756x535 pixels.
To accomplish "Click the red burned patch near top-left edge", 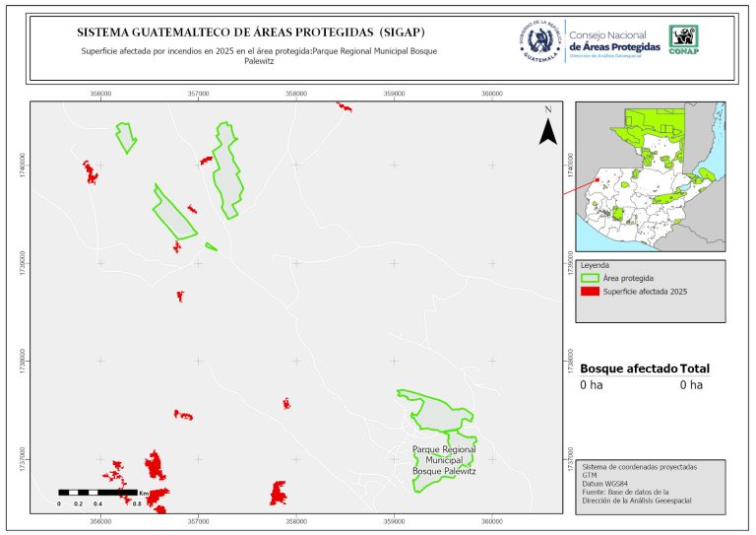I will pyautogui.click(x=91, y=173).
